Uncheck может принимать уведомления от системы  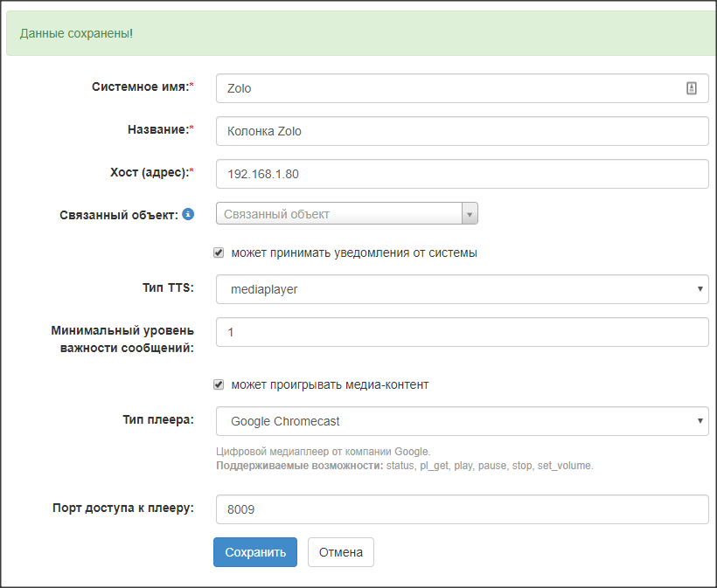219,253
